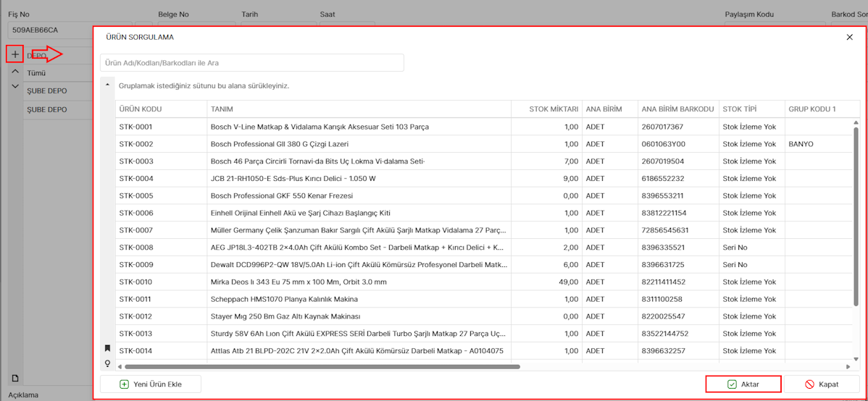Viewport: 868px width, 401px height.
Task: Click the Yeni Ürün Ekle button
Action: point(151,384)
